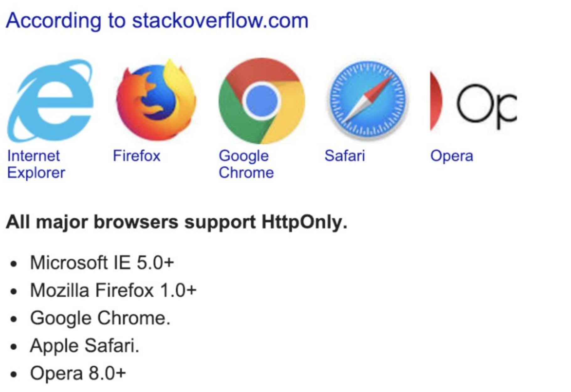Click the Safari compass icon
Image resolution: width=571 pixels, height=392 pixels.
point(367,100)
